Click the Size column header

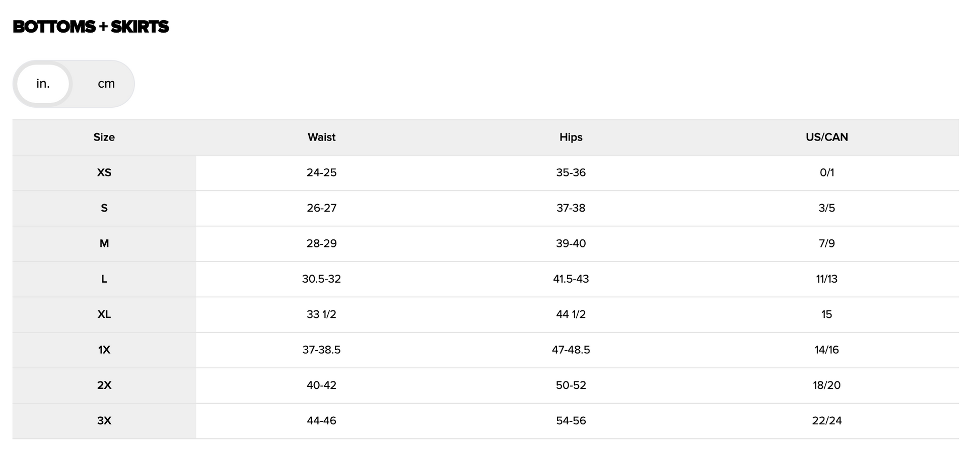coord(104,137)
